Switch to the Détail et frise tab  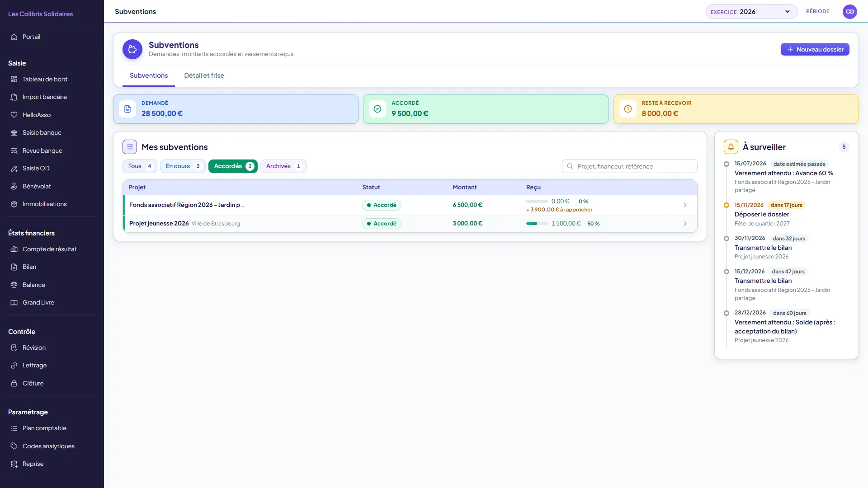coord(204,75)
